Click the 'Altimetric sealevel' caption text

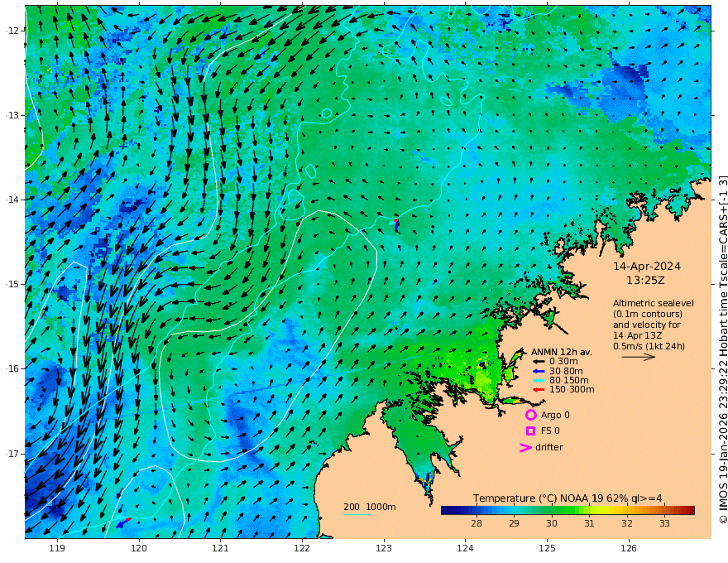654,303
